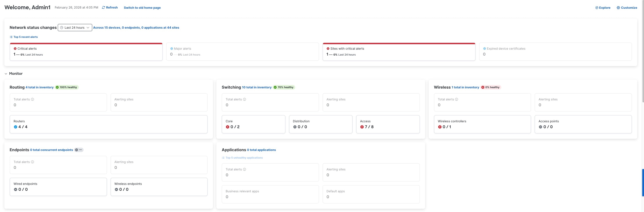Click the Distribution gray status icon

click(295, 127)
